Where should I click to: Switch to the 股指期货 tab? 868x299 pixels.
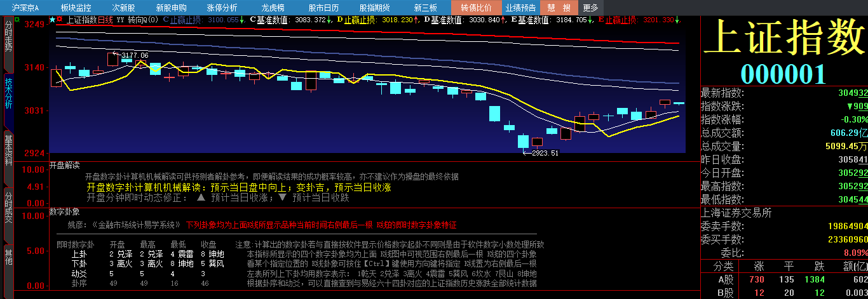(x=374, y=8)
